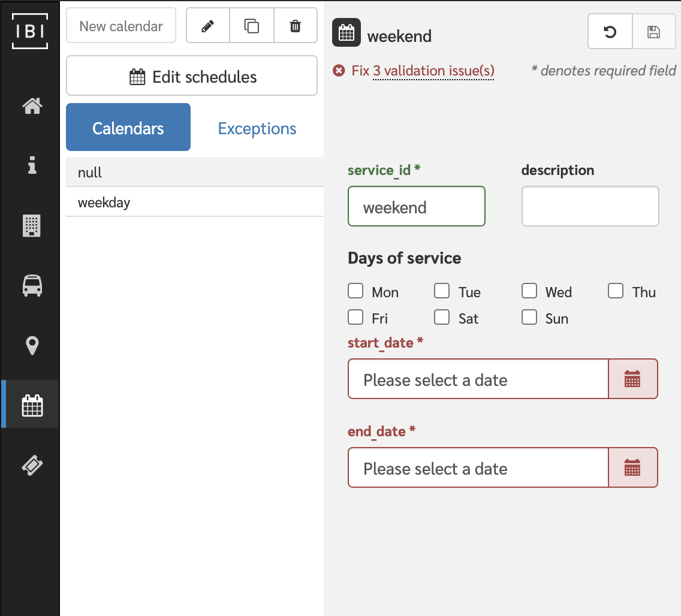Open the fares ticket sidebar icon
Image resolution: width=681 pixels, height=616 pixels.
click(x=32, y=466)
